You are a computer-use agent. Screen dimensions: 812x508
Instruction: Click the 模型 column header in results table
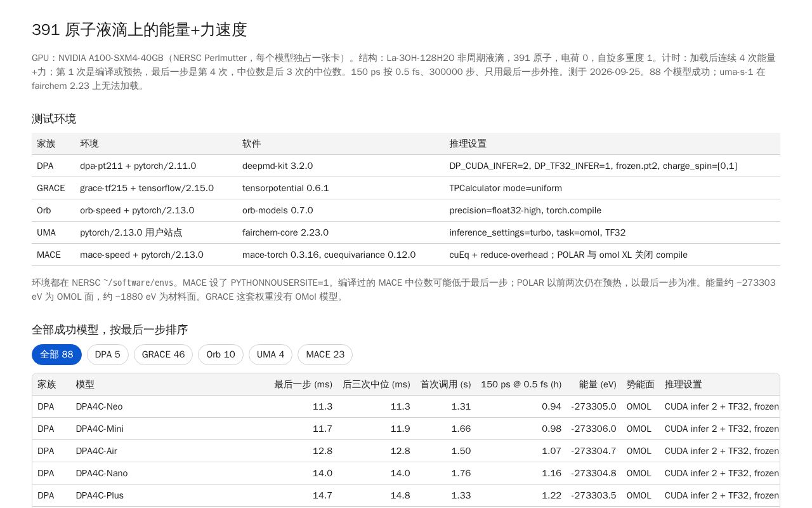85,384
